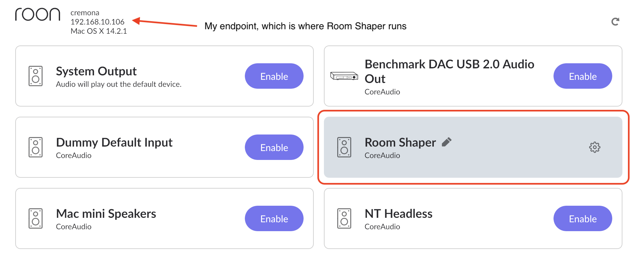Enable the NT Headless zone

[x=583, y=218]
